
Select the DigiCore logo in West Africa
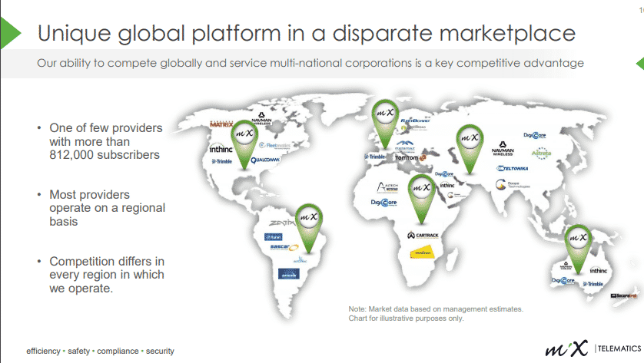(x=383, y=202)
